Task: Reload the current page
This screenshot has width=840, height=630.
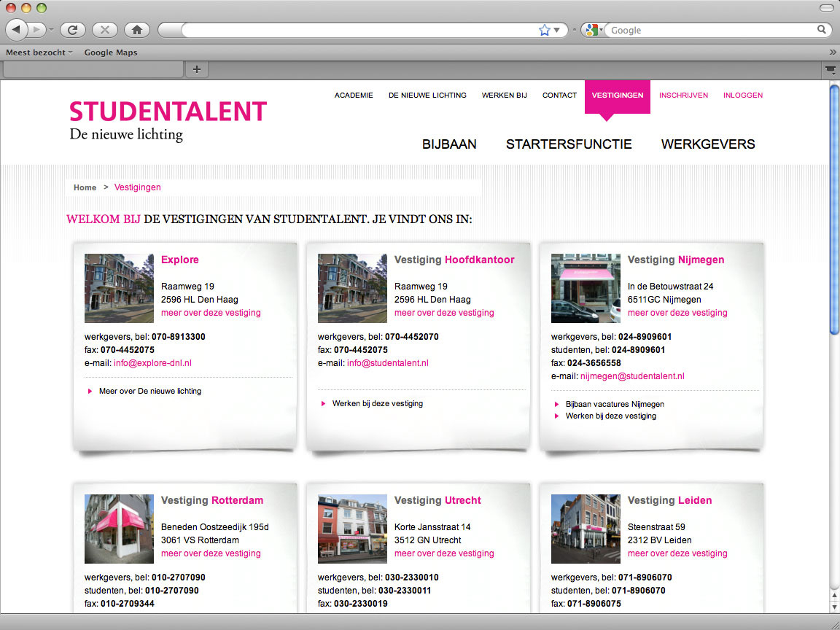Action: pyautogui.click(x=72, y=29)
